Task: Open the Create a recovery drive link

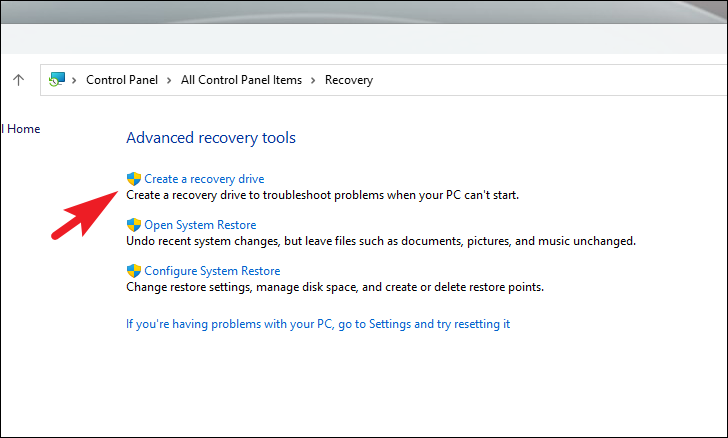Action: 204,179
